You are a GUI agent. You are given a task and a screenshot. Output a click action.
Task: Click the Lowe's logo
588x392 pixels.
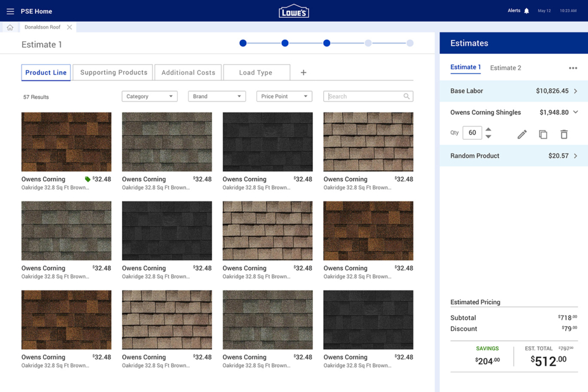(294, 11)
